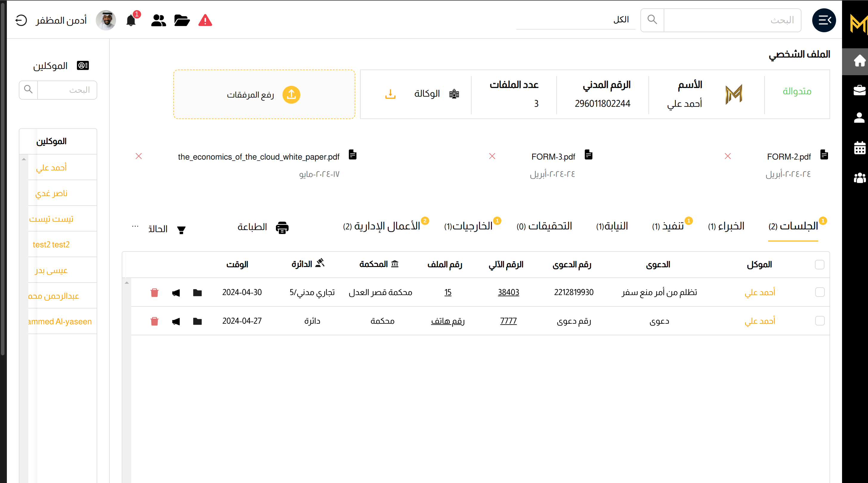The image size is (868, 483).
Task: Click the notification bell icon
Action: pos(131,20)
